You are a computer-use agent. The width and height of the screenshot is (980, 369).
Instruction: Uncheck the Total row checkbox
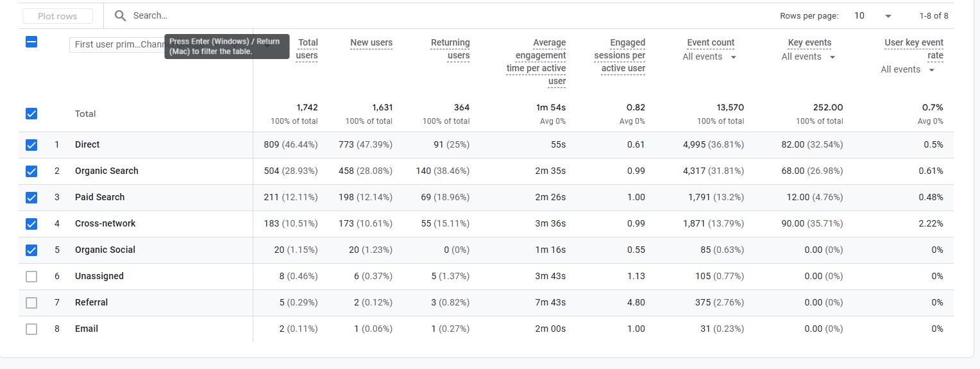pos(31,114)
